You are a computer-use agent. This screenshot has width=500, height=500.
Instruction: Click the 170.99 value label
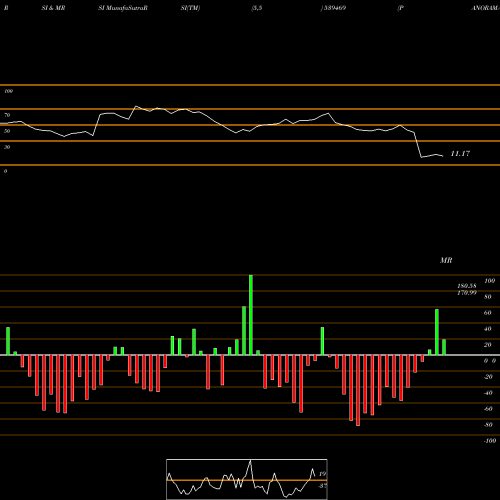click(467, 293)
